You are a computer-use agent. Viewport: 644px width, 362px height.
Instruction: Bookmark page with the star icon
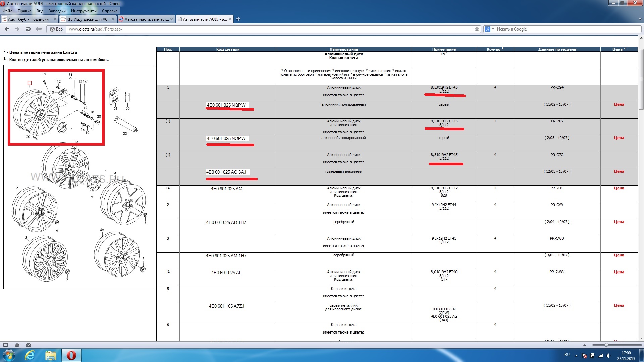[477, 29]
